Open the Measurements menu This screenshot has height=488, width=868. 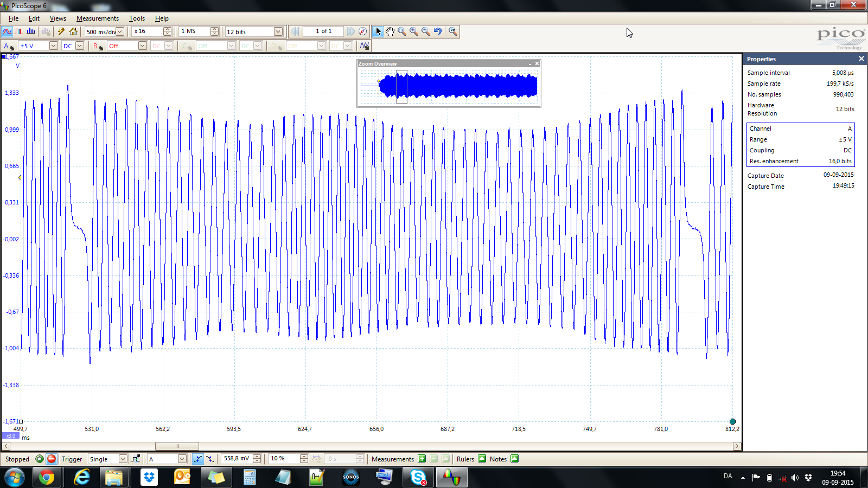[97, 18]
